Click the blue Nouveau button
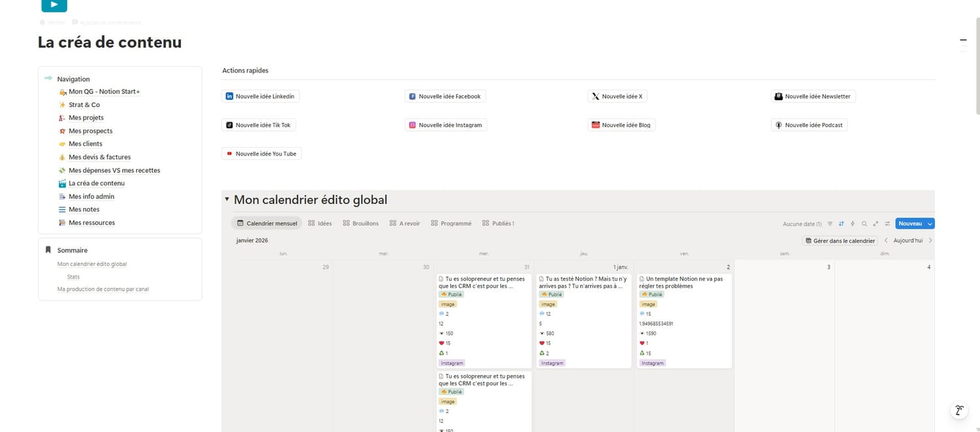 point(910,224)
